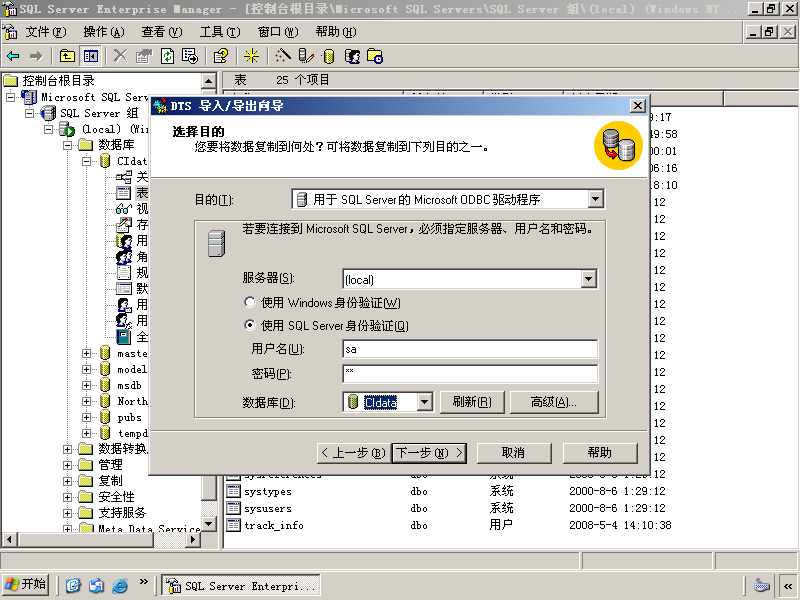Screen dimensions: 800x600
Task: Click the Refresh toolbar icon
Action: [x=167, y=56]
